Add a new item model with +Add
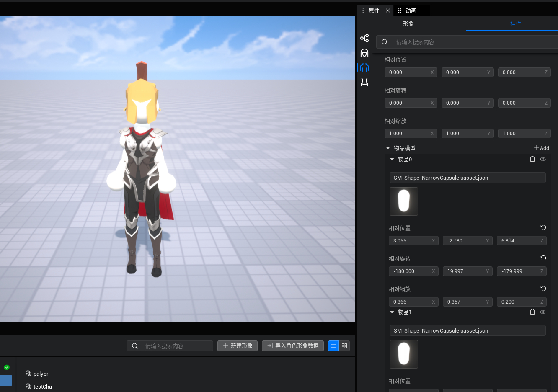The width and height of the screenshot is (558, 392). tap(542, 148)
